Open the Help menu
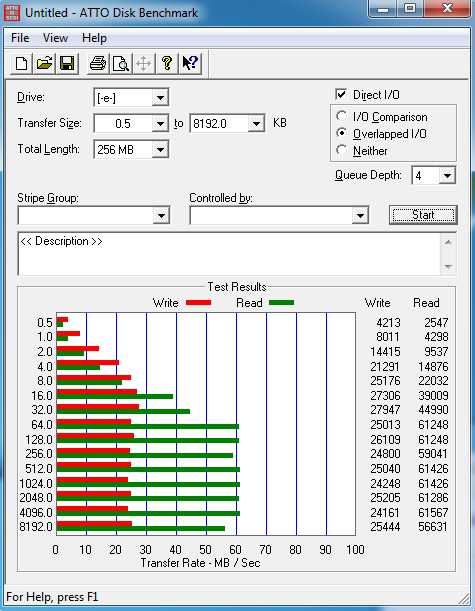 (x=94, y=38)
